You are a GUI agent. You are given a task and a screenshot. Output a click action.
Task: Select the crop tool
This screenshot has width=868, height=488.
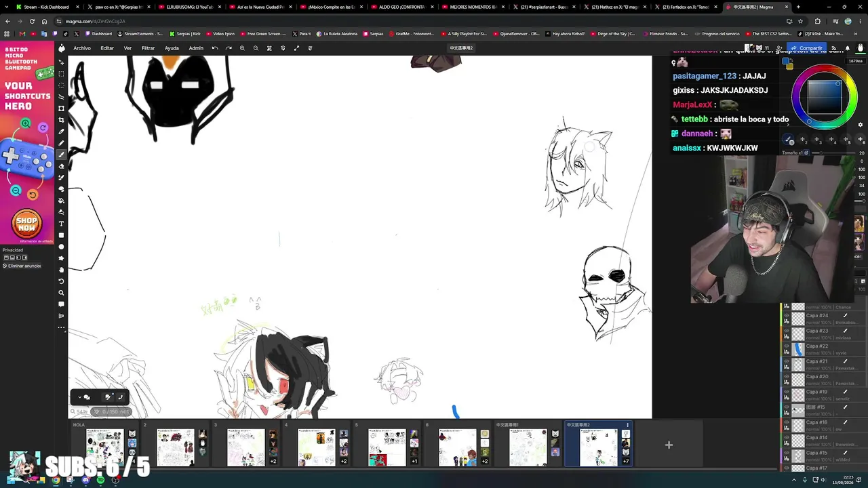click(x=61, y=120)
